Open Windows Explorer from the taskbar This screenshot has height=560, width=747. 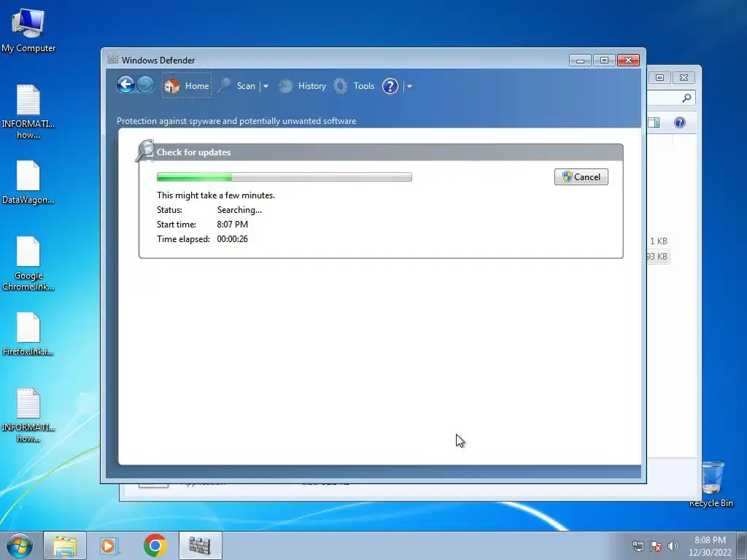(65, 545)
